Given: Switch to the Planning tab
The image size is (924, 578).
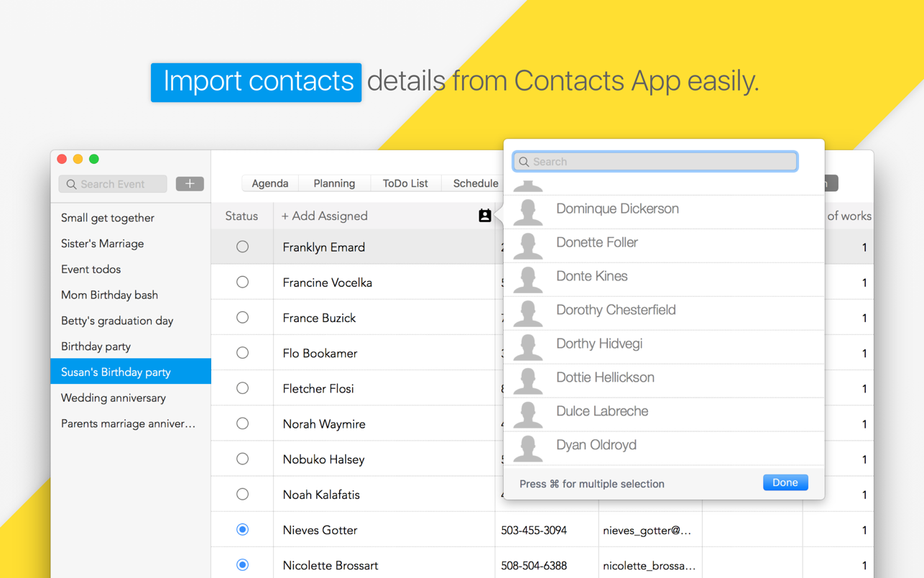Looking at the screenshot, I should [x=334, y=183].
